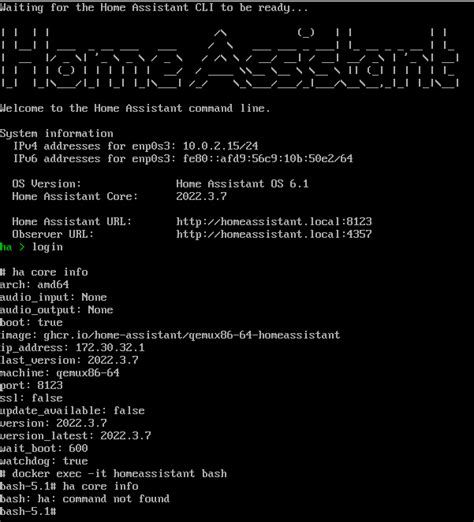
Task: Click the login command text
Action: coord(47,247)
